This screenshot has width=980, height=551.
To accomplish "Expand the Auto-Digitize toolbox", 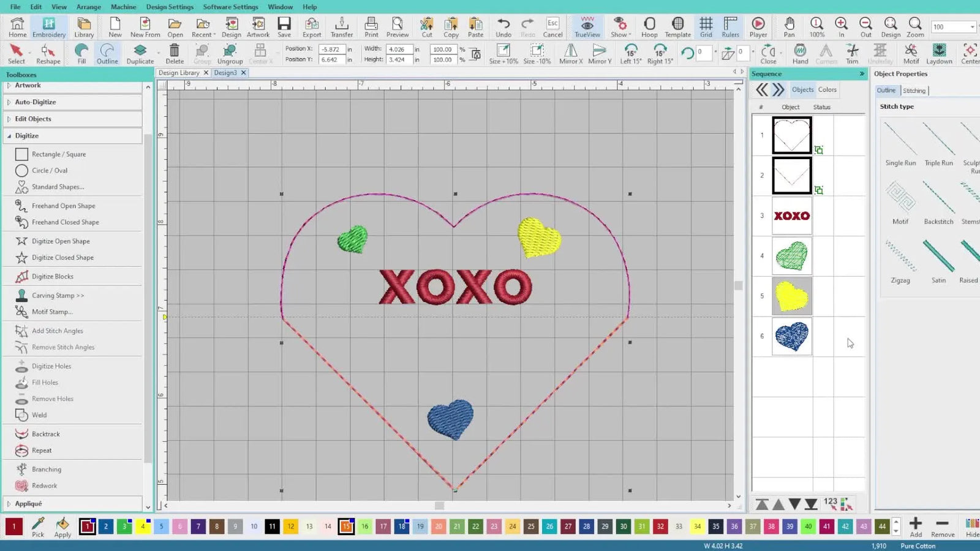I will click(36, 102).
